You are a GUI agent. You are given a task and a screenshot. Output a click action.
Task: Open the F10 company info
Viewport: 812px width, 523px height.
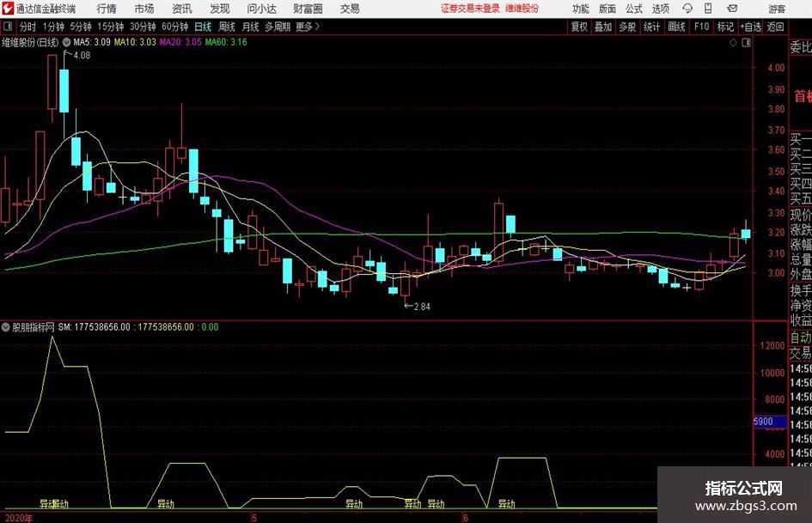coord(701,27)
